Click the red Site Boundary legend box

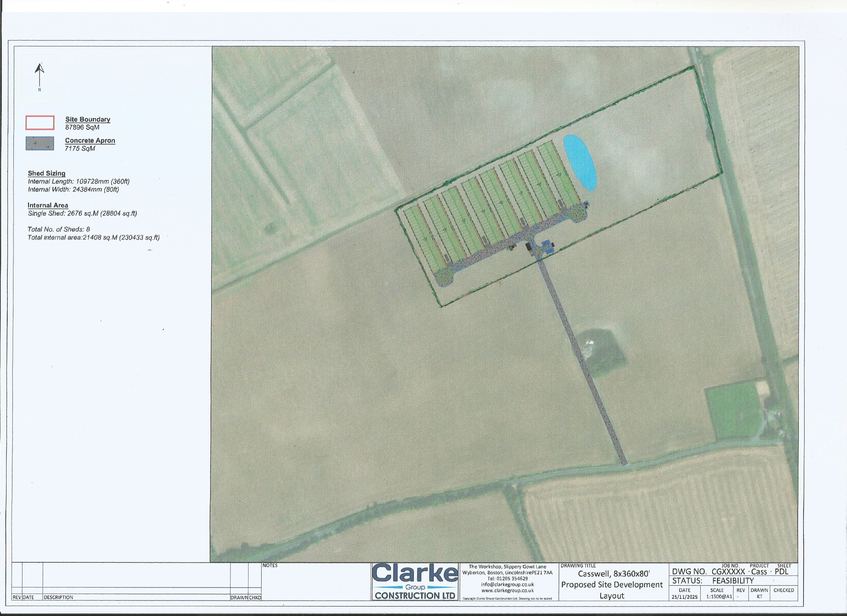40,123
